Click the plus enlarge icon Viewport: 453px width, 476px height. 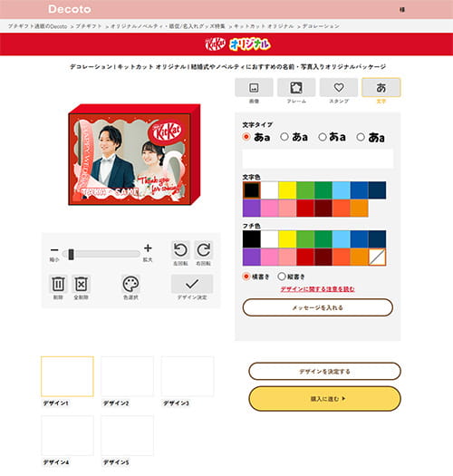(148, 248)
